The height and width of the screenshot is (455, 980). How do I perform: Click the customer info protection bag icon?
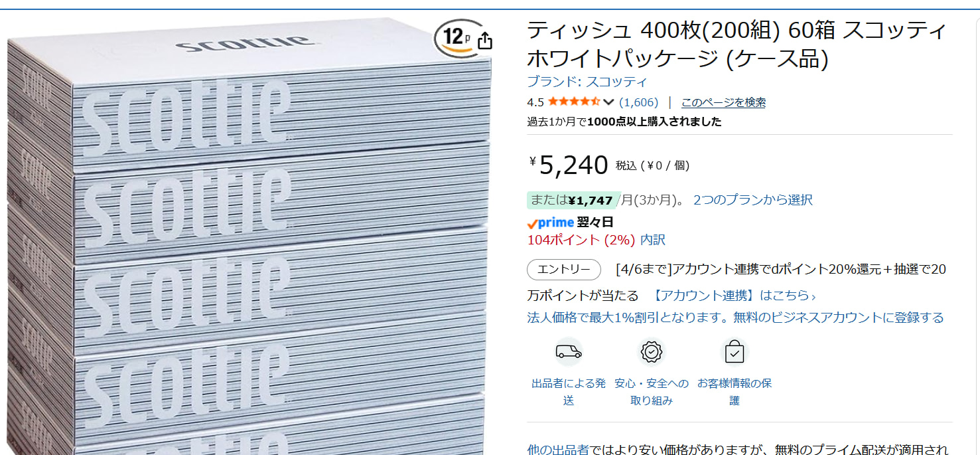[735, 352]
